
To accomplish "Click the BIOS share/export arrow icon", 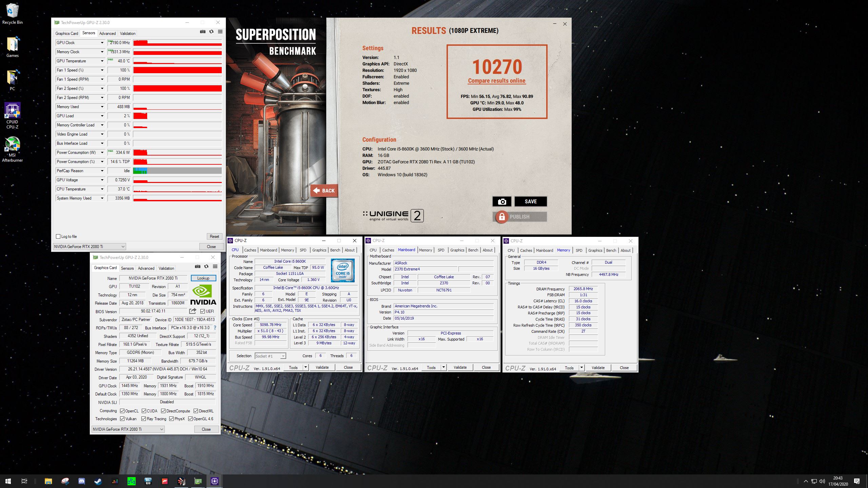I will (193, 311).
